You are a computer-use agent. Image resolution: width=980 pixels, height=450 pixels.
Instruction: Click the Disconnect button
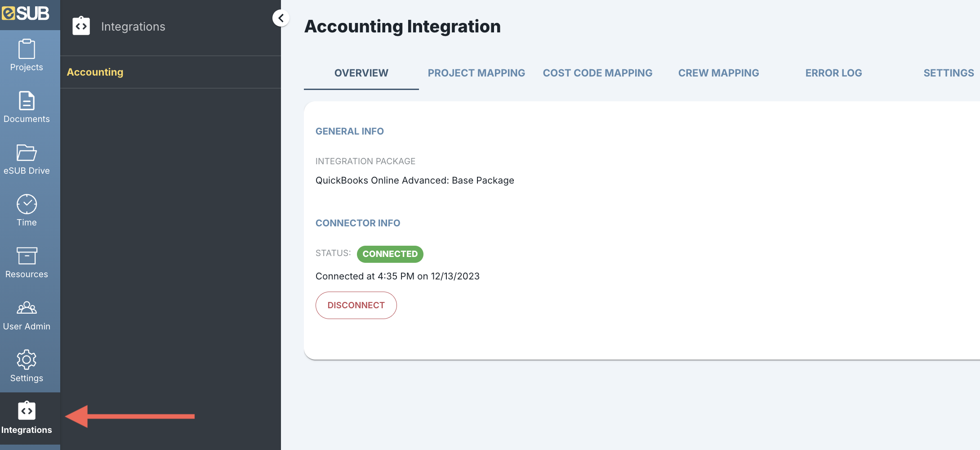pyautogui.click(x=356, y=305)
